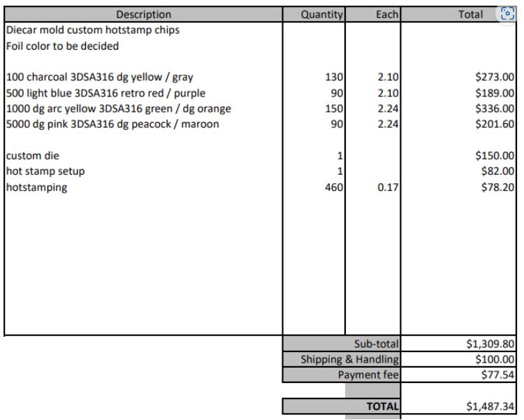This screenshot has height=420, width=524.
Task: Click the Description column header
Action: pyautogui.click(x=143, y=15)
